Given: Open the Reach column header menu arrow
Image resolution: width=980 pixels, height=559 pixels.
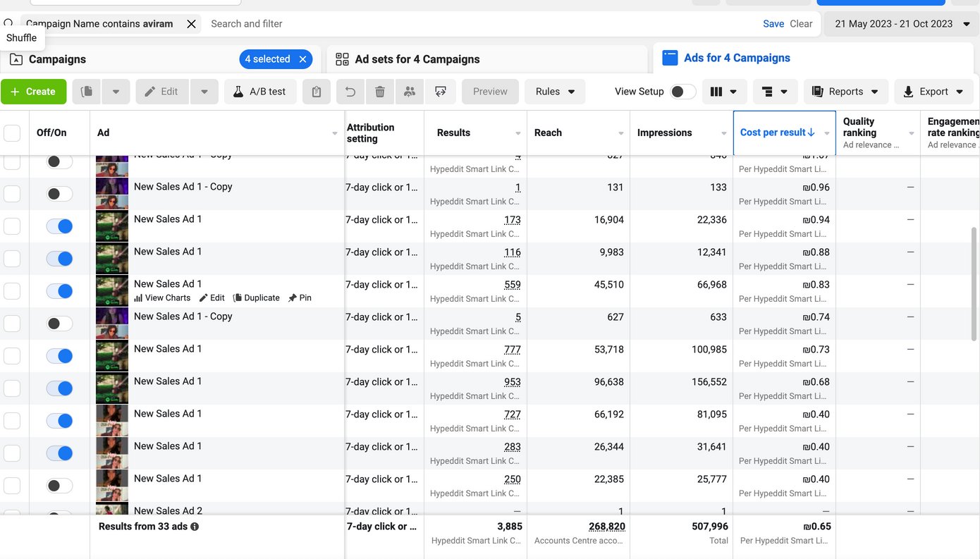Looking at the screenshot, I should pyautogui.click(x=621, y=133).
